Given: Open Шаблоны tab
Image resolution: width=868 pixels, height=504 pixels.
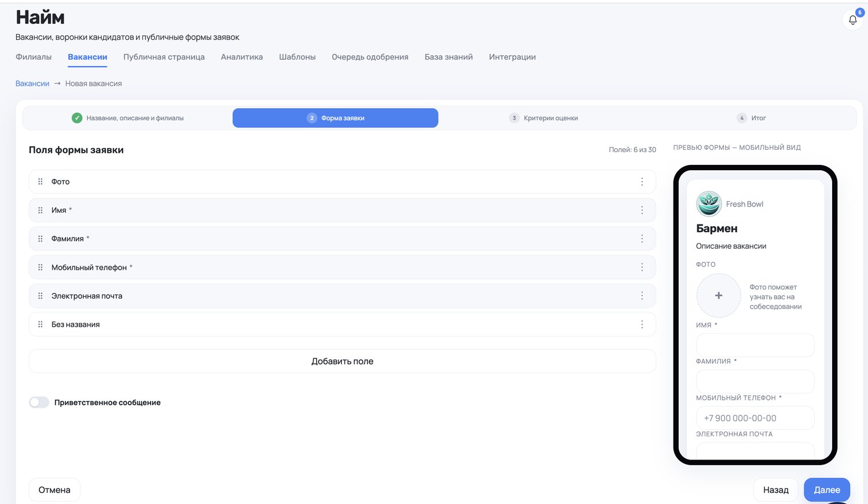Looking at the screenshot, I should tap(297, 57).
